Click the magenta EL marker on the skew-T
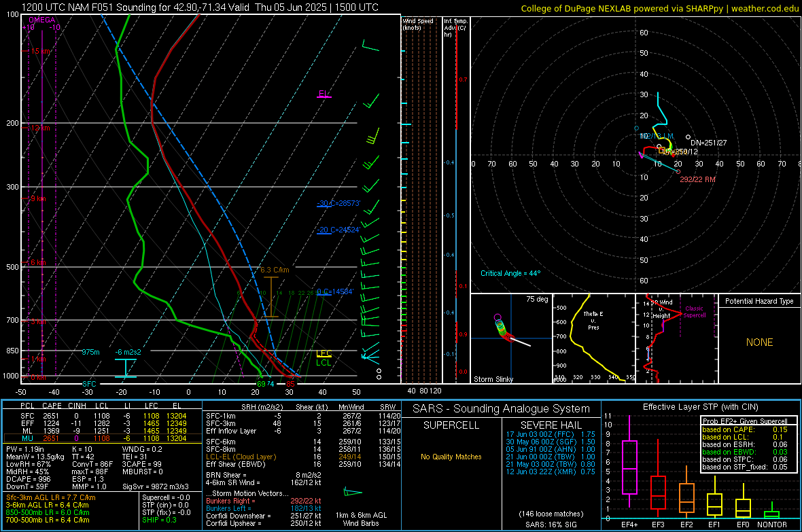This screenshot has width=802, height=532. click(x=324, y=94)
